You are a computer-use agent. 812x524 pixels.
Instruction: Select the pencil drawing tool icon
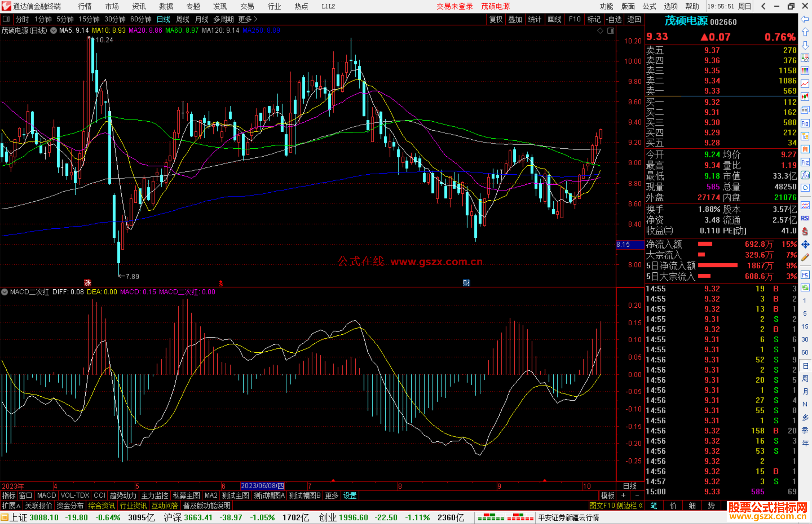[805, 257]
